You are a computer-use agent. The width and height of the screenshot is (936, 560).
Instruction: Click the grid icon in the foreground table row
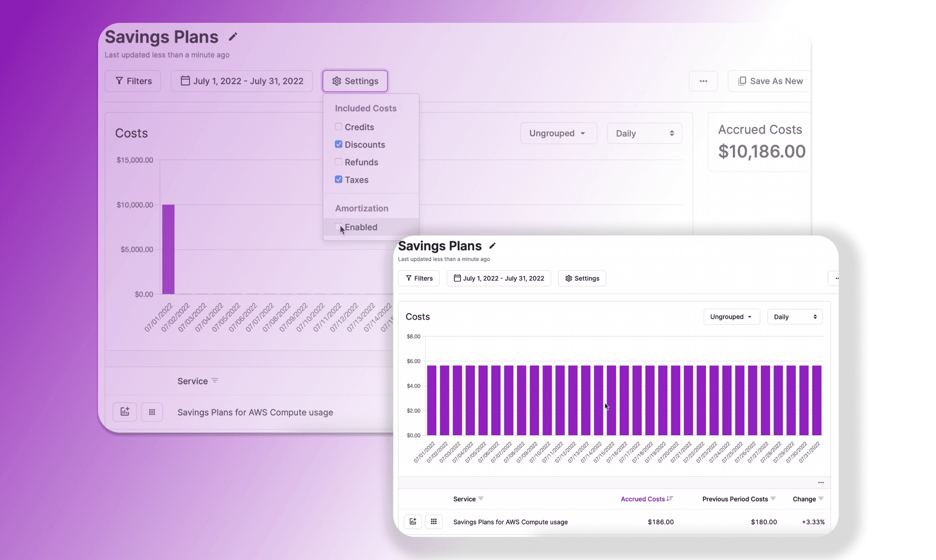(433, 521)
